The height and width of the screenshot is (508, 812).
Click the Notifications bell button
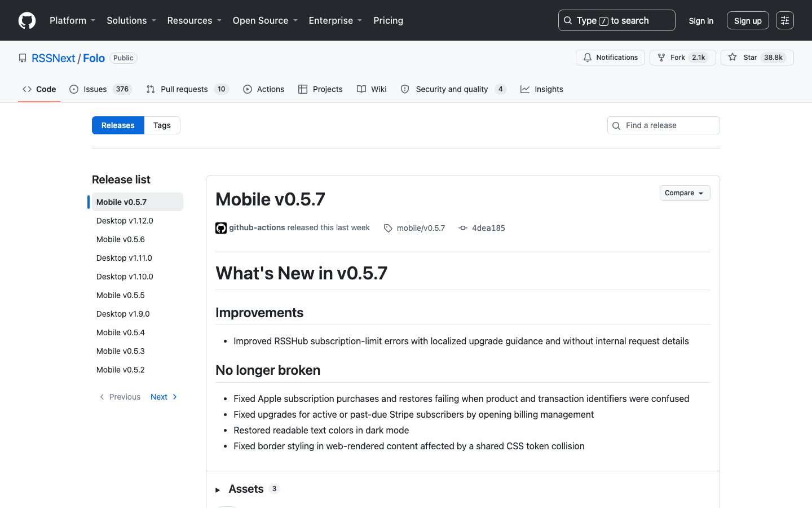click(610, 58)
